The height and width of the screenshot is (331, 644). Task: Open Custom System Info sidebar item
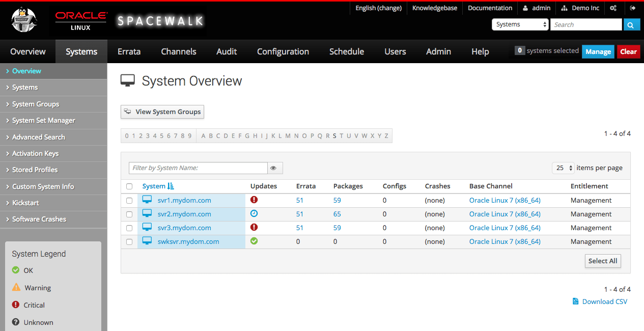(x=53, y=186)
